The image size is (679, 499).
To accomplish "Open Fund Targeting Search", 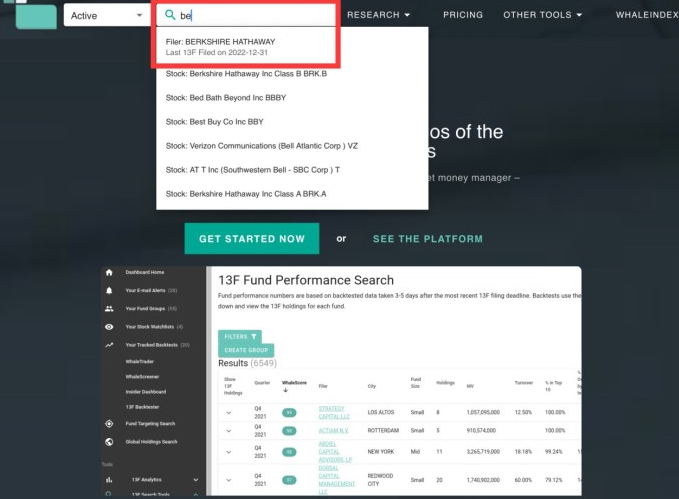I will click(150, 424).
